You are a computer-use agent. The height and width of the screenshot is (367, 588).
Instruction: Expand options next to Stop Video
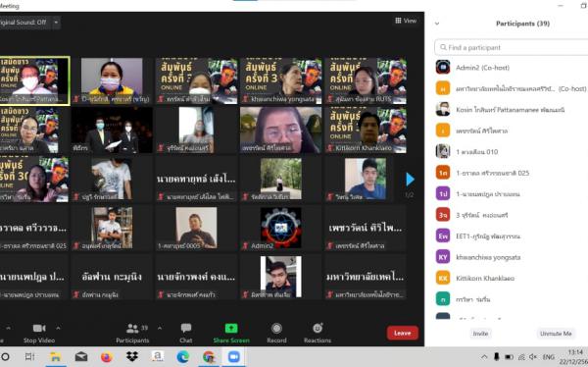[x=58, y=328]
